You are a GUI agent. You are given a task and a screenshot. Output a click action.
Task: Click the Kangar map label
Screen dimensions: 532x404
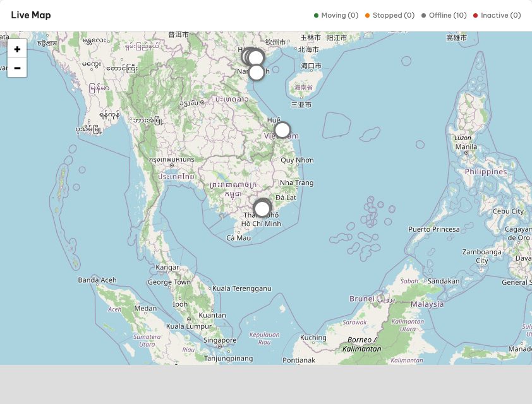[x=167, y=268]
